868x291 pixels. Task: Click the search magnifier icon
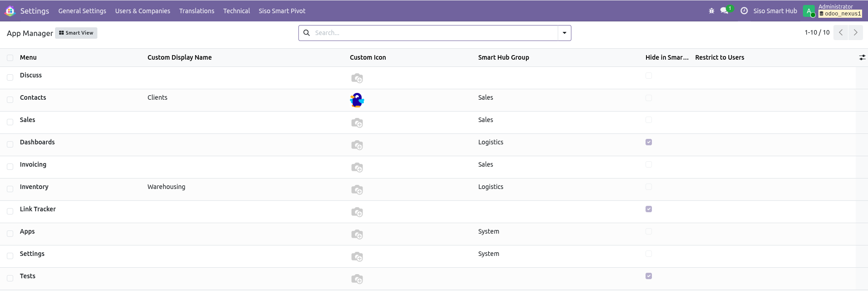307,33
